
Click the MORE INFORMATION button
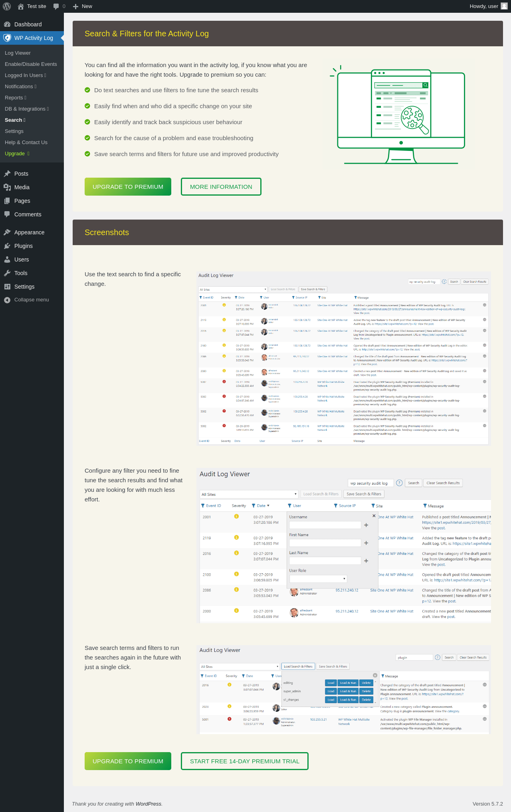221,187
